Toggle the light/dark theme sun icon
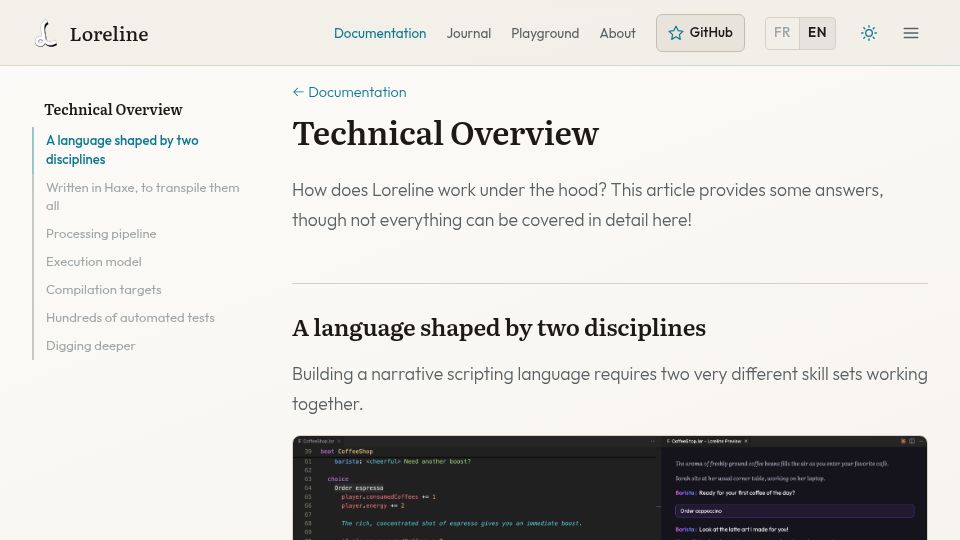Viewport: 960px width, 540px height. [x=868, y=33]
